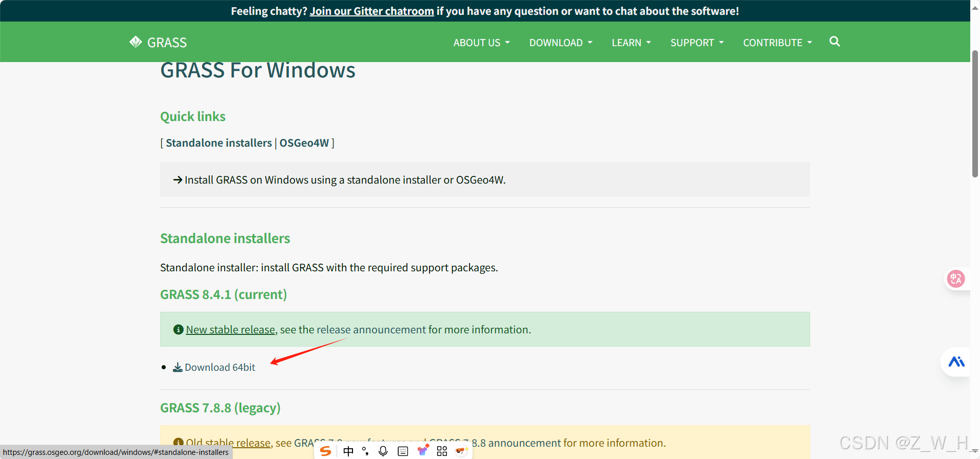Toggle the IME punctuation mode icon
Screen dimensions: 980x459
[365, 451]
